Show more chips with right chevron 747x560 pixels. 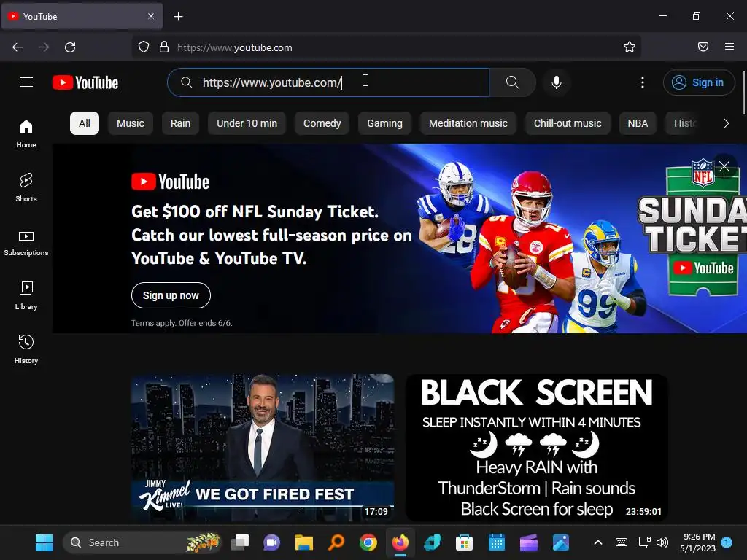(x=726, y=123)
